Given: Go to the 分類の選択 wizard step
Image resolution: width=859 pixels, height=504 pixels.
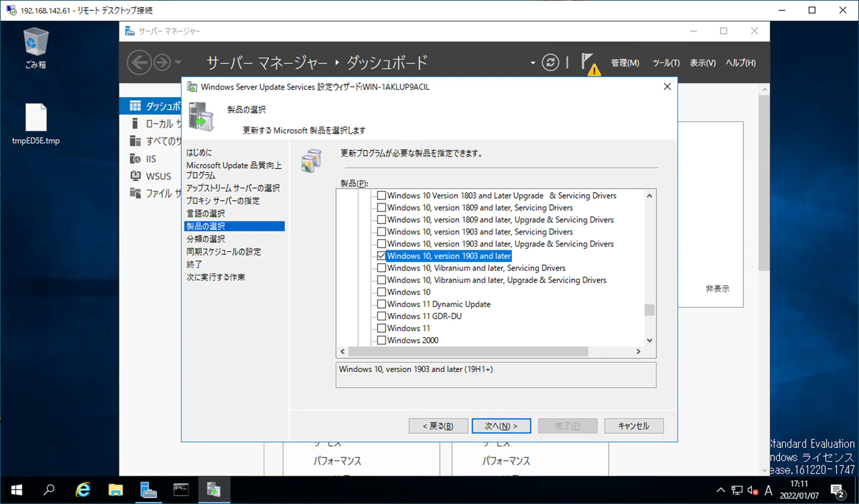Looking at the screenshot, I should point(206,239).
